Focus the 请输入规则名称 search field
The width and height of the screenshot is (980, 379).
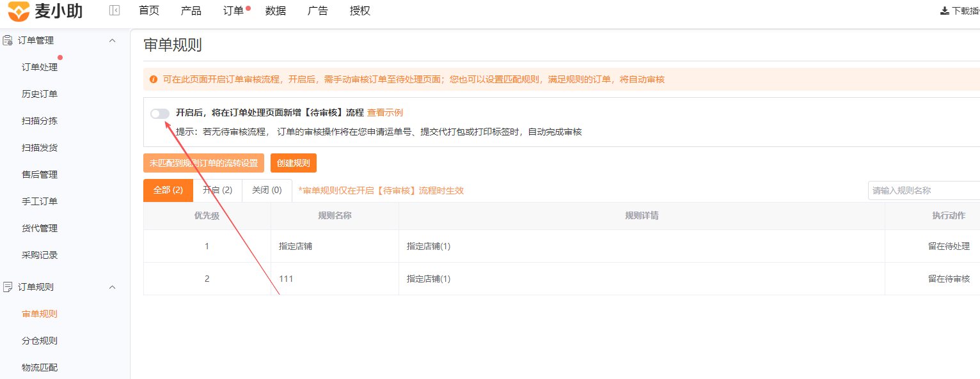[x=924, y=190]
